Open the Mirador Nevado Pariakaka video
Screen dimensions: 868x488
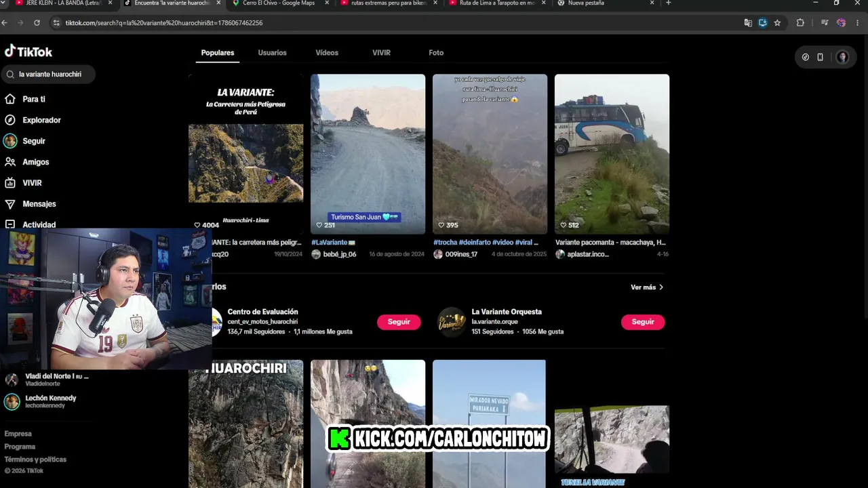point(490,424)
